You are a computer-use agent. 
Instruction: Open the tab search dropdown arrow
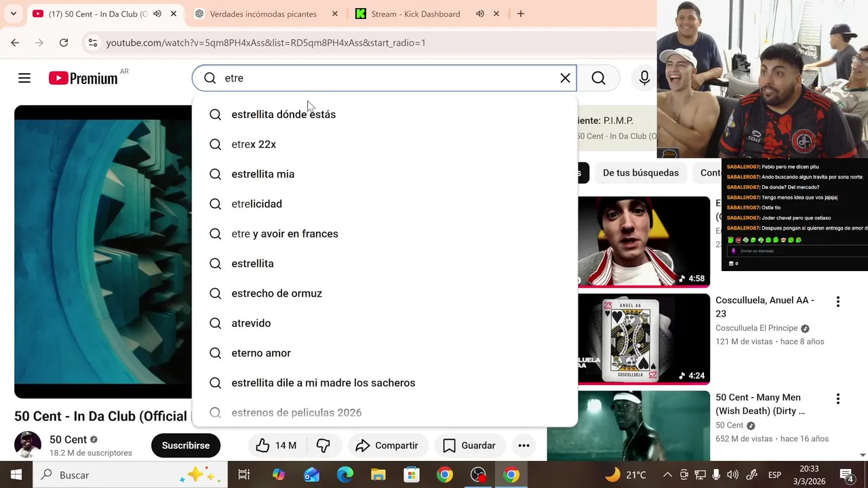(x=13, y=14)
